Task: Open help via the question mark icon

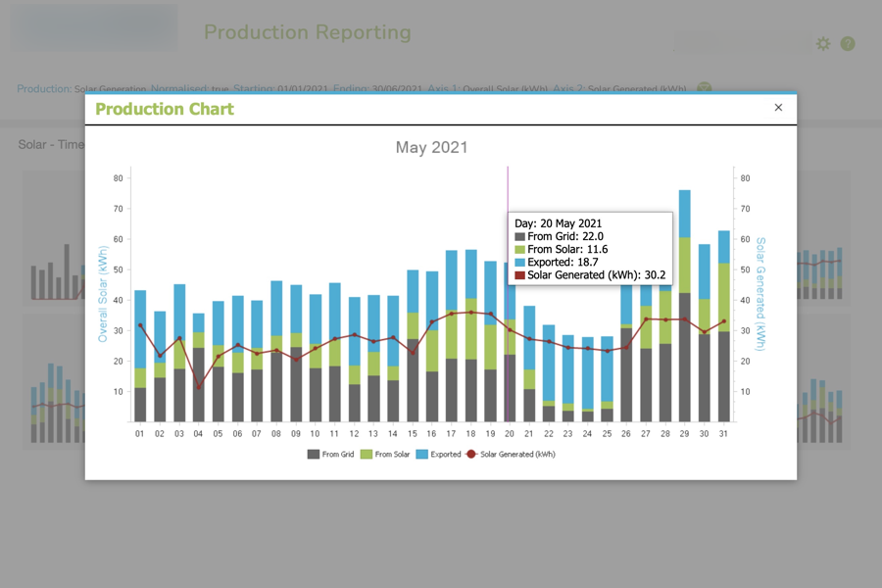Action: 848,44
